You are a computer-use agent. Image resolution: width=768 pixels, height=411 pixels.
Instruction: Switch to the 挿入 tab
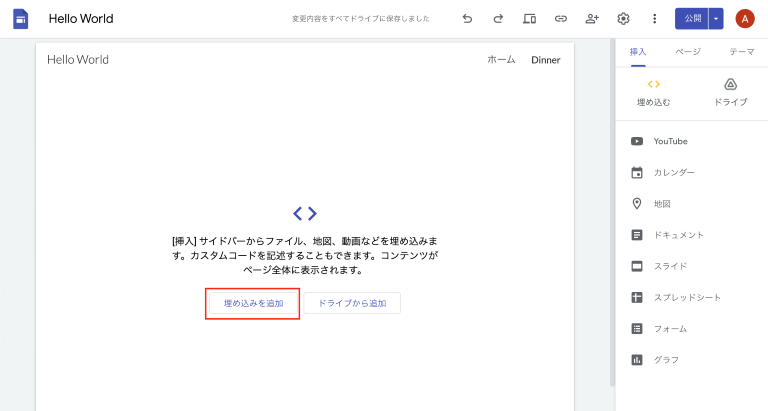pos(638,52)
